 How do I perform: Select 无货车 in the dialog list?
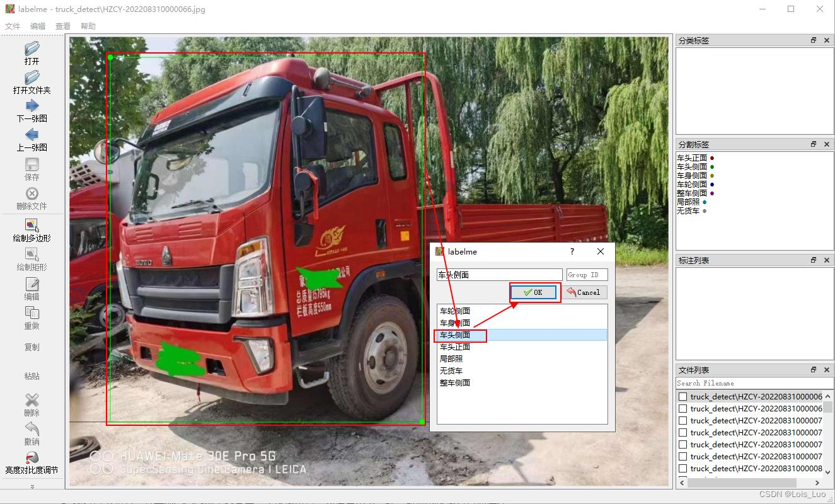click(x=522, y=370)
